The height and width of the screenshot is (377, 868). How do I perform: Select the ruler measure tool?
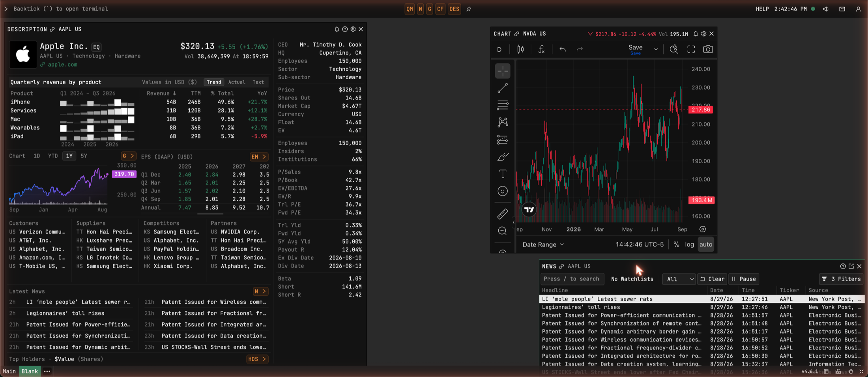[502, 214]
